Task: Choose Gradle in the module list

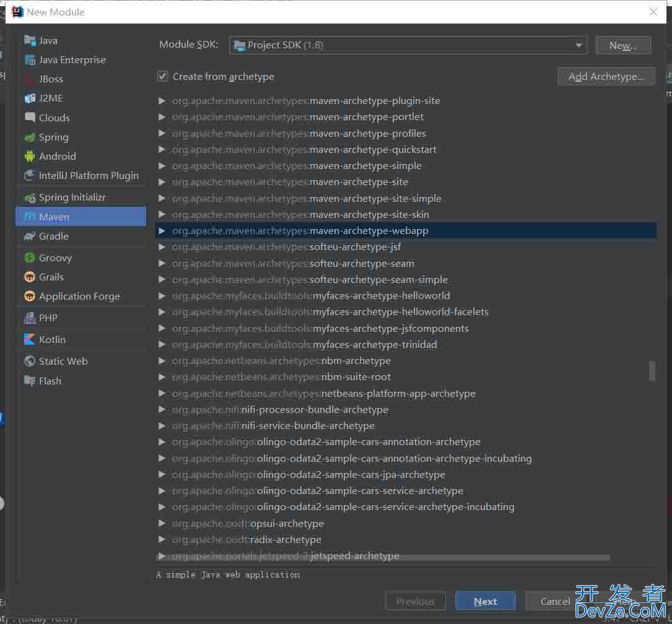Action: click(81, 236)
